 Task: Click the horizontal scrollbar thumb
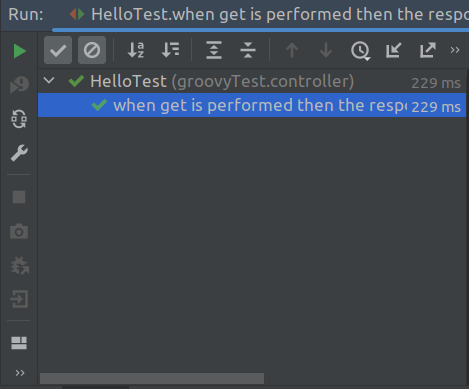tap(152, 378)
